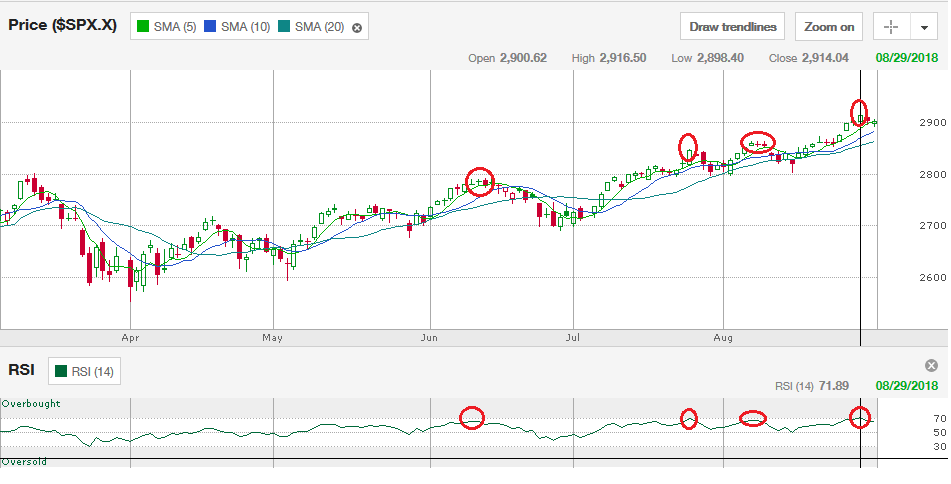The height and width of the screenshot is (484, 951).
Task: Click the Jun axis label
Action: 429,338
